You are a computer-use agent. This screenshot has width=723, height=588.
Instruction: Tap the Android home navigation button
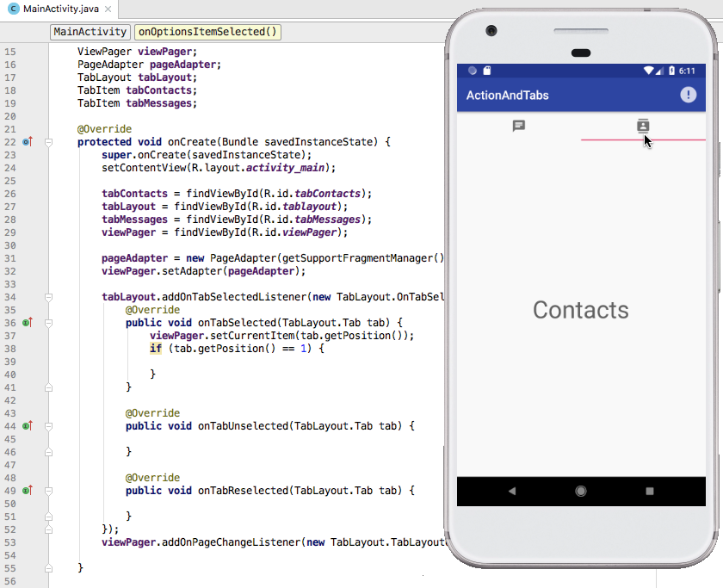click(581, 492)
